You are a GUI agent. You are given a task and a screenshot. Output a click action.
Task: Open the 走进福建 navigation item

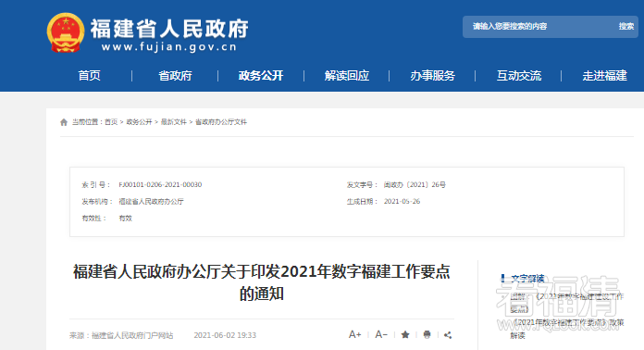point(604,76)
